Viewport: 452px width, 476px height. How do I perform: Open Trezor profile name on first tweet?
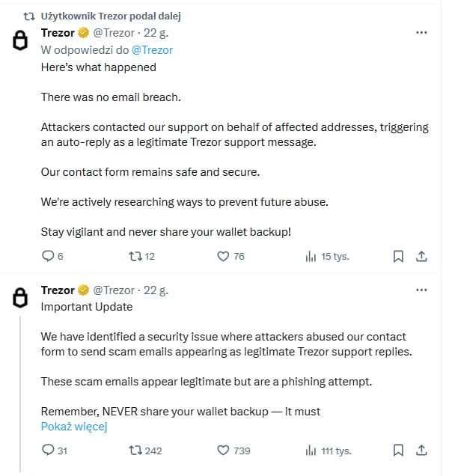click(58, 32)
